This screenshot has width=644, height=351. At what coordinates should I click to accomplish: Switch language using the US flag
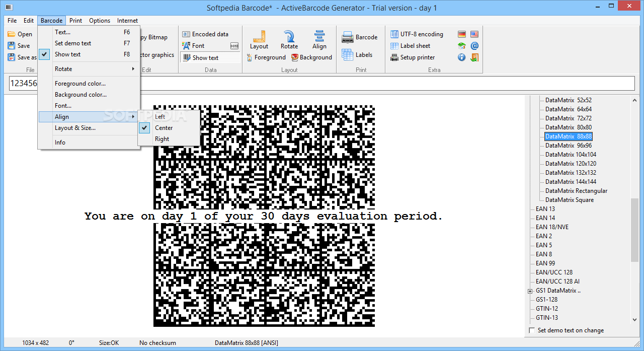point(474,34)
